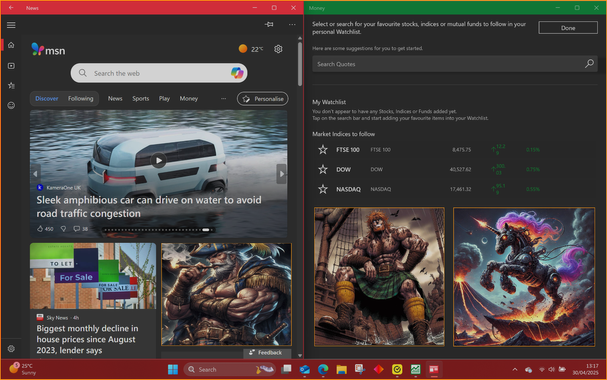Expand more options ellipsis in News toolbar
Screen dimensions: 607x380
coord(292,24)
